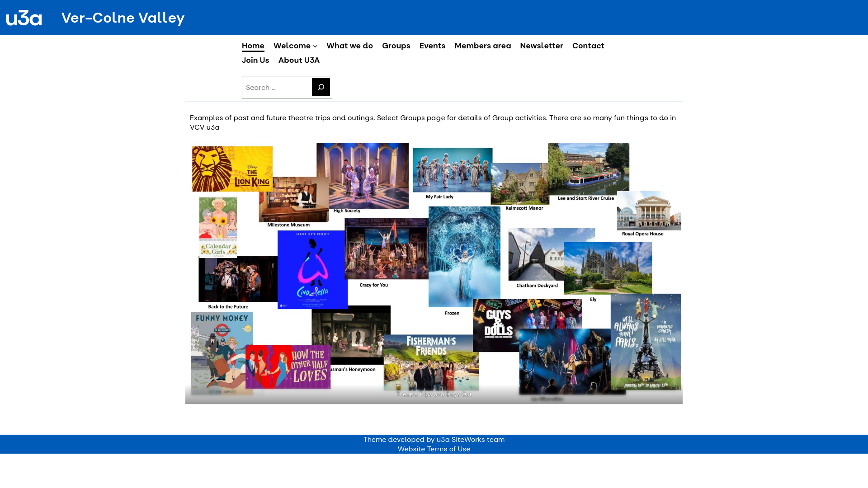Image resolution: width=868 pixels, height=488 pixels.
Task: Click the intro paragraph about theatre trips
Action: coord(433,122)
